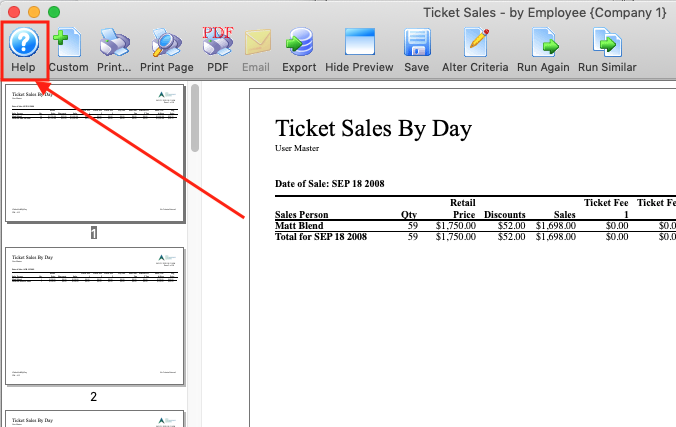The image size is (676, 427).
Task: Click the "User Master" subtitle text
Action: click(297, 148)
